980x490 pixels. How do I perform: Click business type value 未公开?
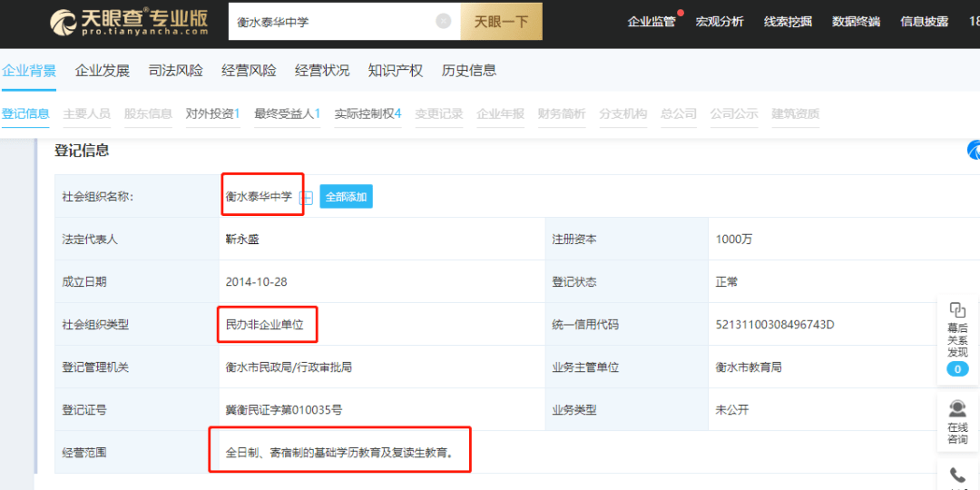tap(732, 410)
